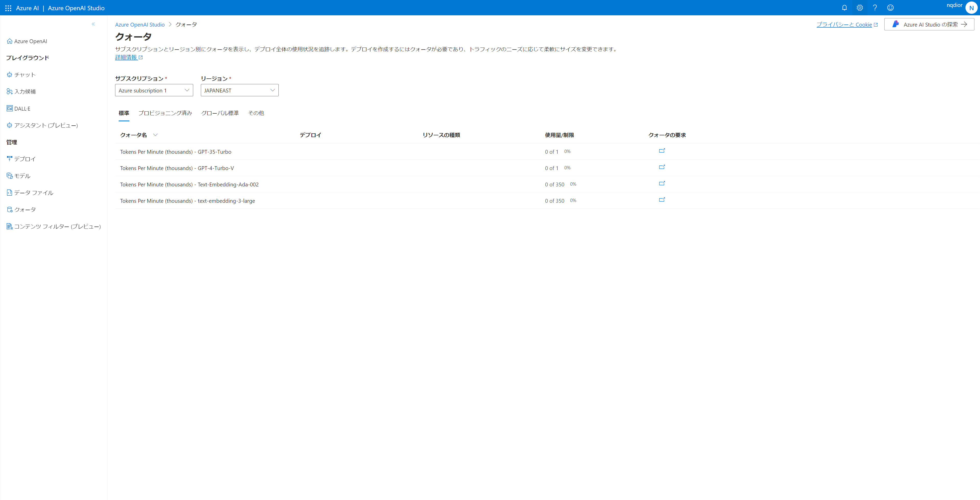The height and width of the screenshot is (500, 980).
Task: Request quota for the GPT-35-Turbo row
Action: coord(662,151)
